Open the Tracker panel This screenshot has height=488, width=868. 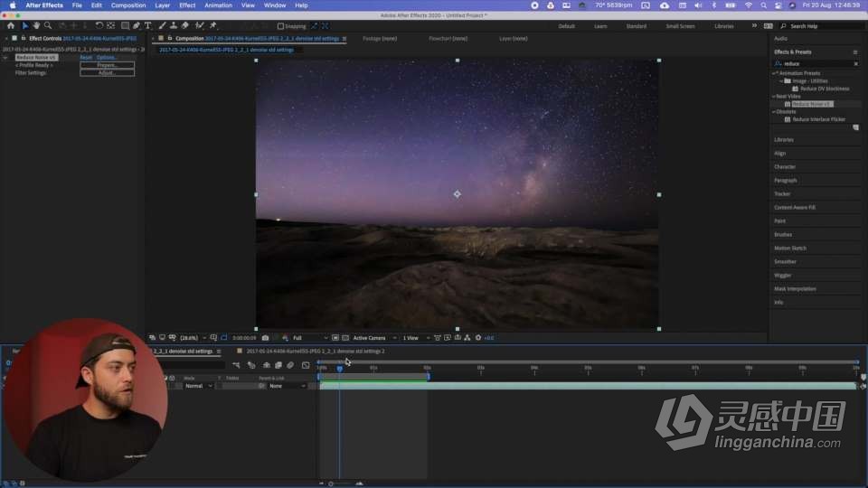point(781,193)
